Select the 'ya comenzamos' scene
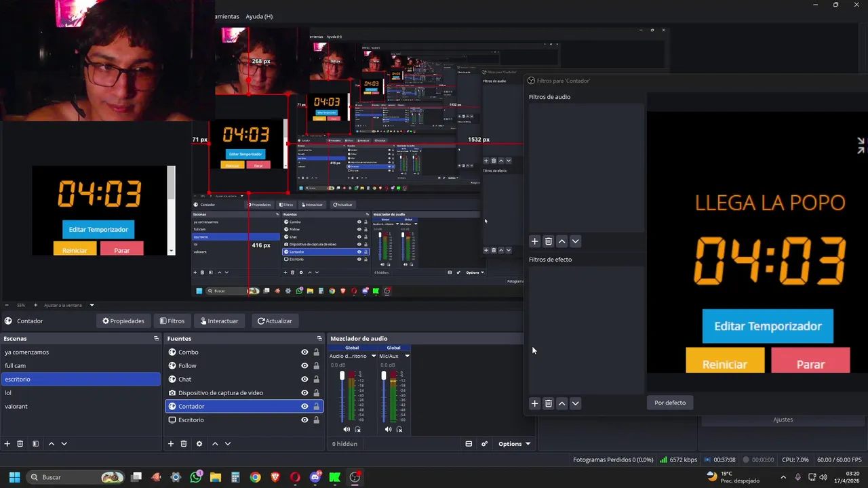 pos(81,352)
